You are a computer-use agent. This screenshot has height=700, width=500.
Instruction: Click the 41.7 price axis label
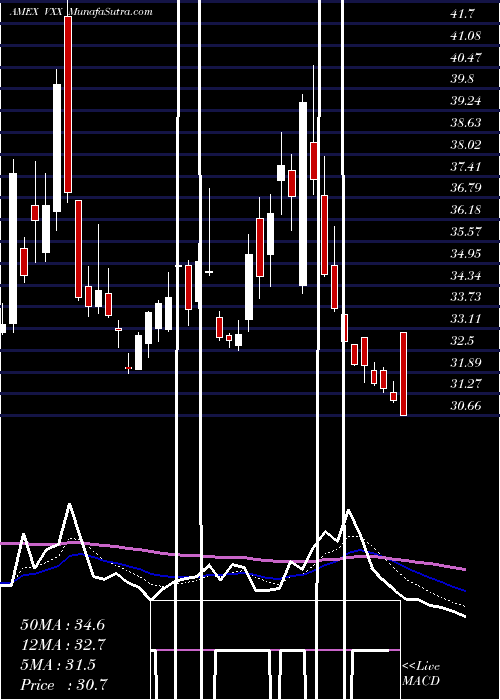(462, 14)
